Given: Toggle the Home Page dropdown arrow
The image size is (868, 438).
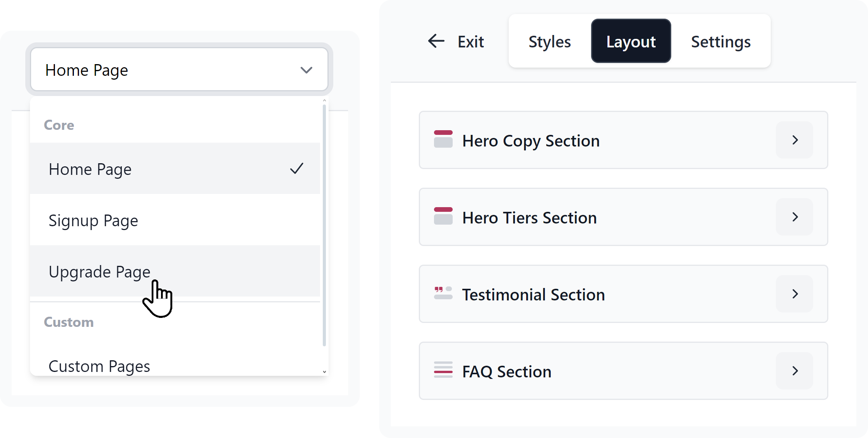Looking at the screenshot, I should click(x=306, y=70).
